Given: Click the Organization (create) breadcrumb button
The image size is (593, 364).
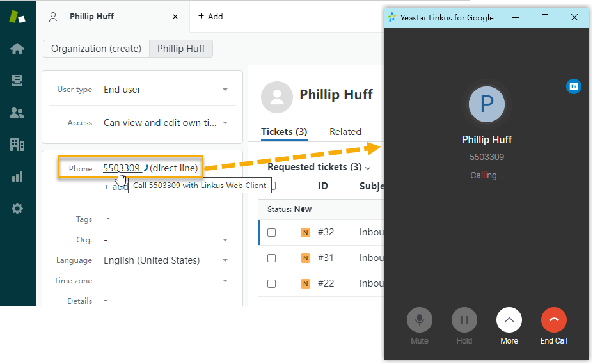Looking at the screenshot, I should [96, 49].
